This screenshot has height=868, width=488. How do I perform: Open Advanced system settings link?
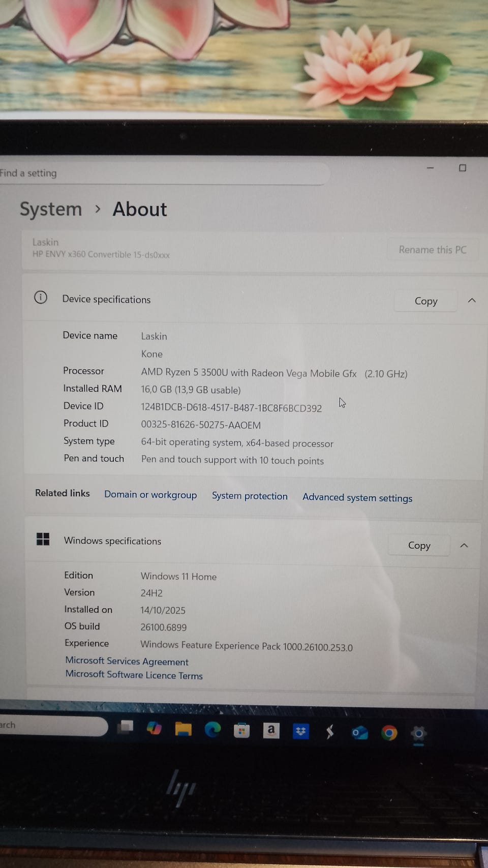click(x=357, y=498)
